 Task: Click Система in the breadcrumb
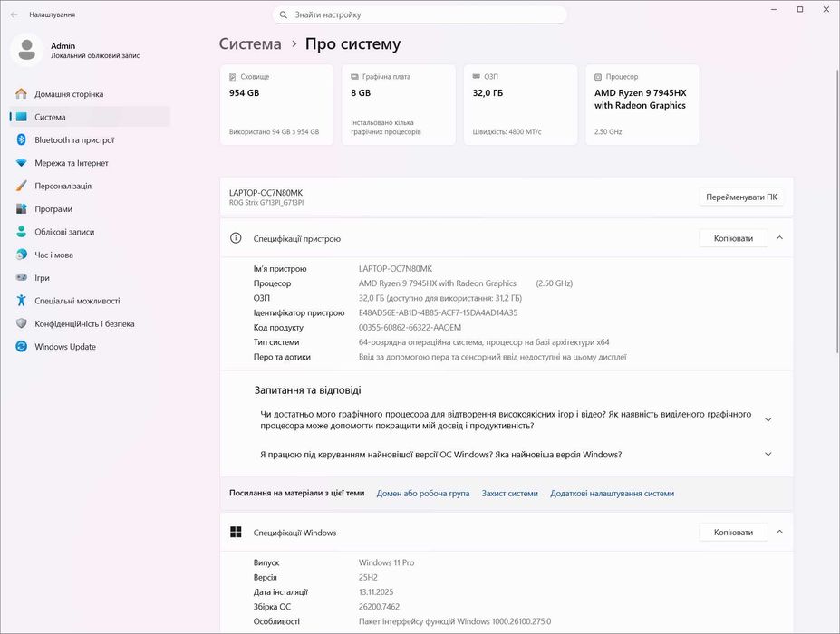click(x=249, y=43)
